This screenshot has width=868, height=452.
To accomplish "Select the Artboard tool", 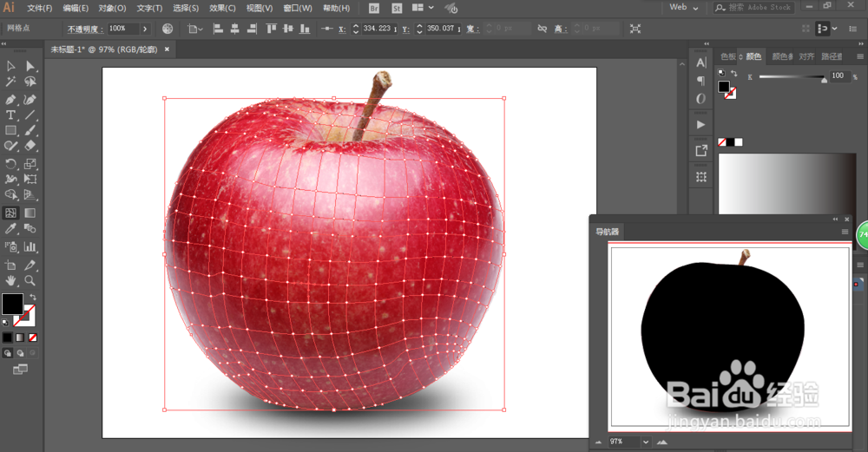I will pyautogui.click(x=10, y=265).
